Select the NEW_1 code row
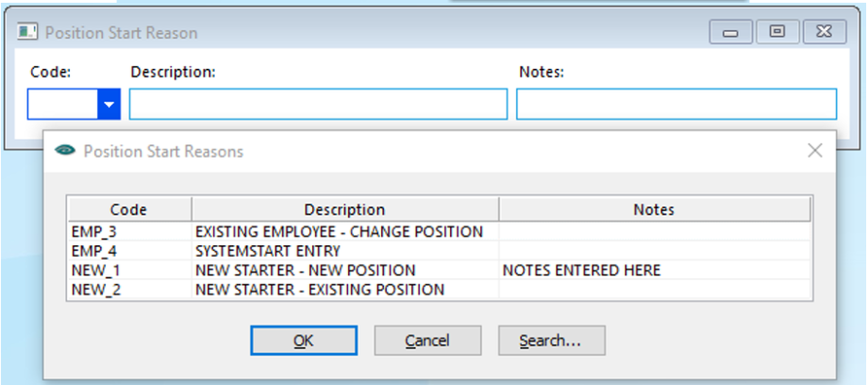The width and height of the screenshot is (868, 385). click(x=440, y=270)
